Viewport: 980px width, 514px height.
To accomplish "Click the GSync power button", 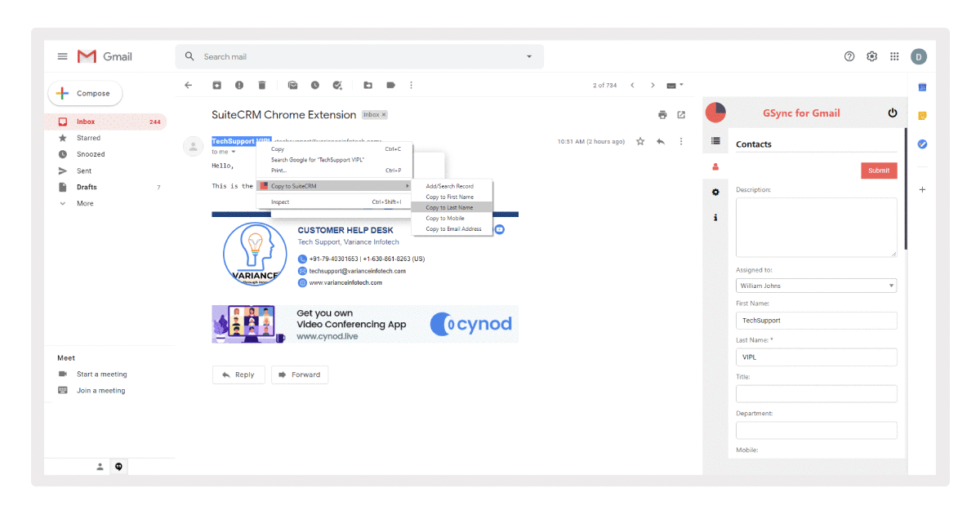I will (x=893, y=113).
